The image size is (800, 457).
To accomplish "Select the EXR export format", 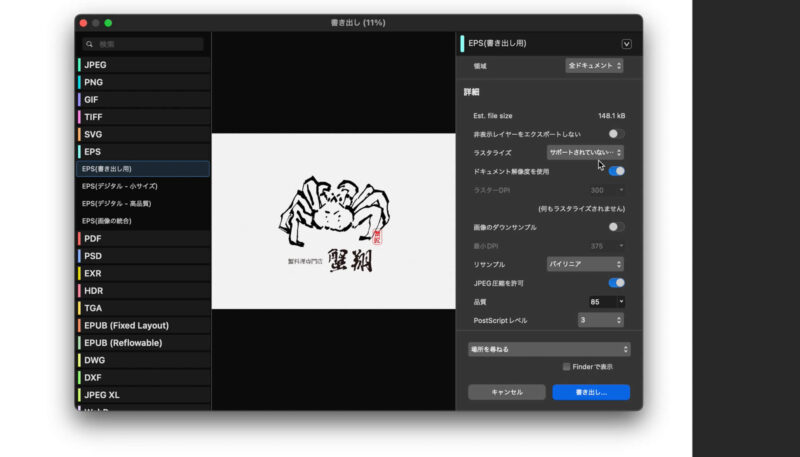I will click(144, 273).
